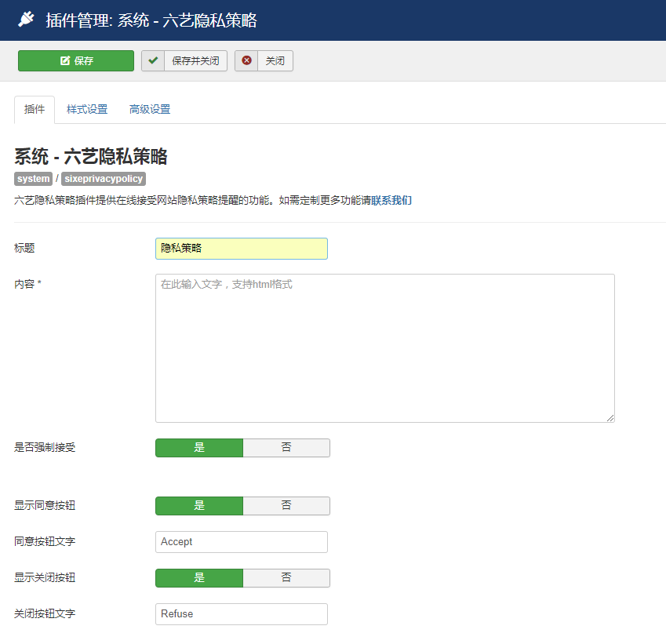Set 是否强制接受 to 是
Viewport: 666px width, 644px height.
point(199,447)
